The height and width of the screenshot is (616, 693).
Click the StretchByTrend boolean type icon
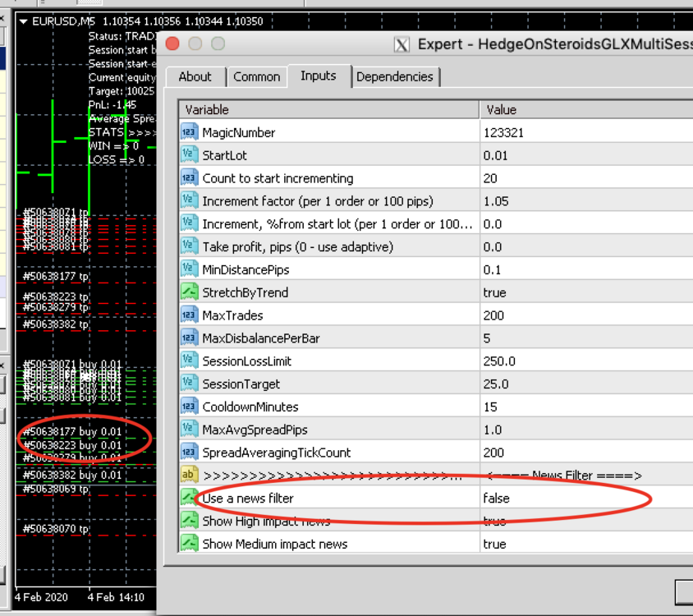coord(189,292)
